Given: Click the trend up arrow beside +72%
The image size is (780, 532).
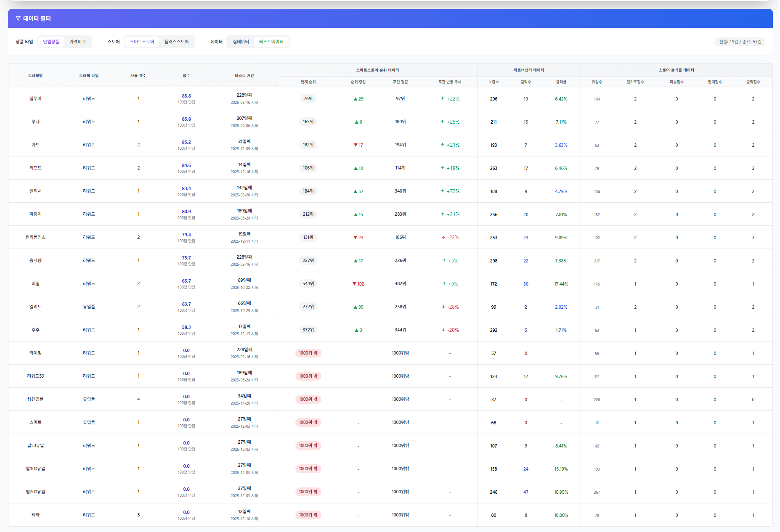Looking at the screenshot, I should [443, 191].
